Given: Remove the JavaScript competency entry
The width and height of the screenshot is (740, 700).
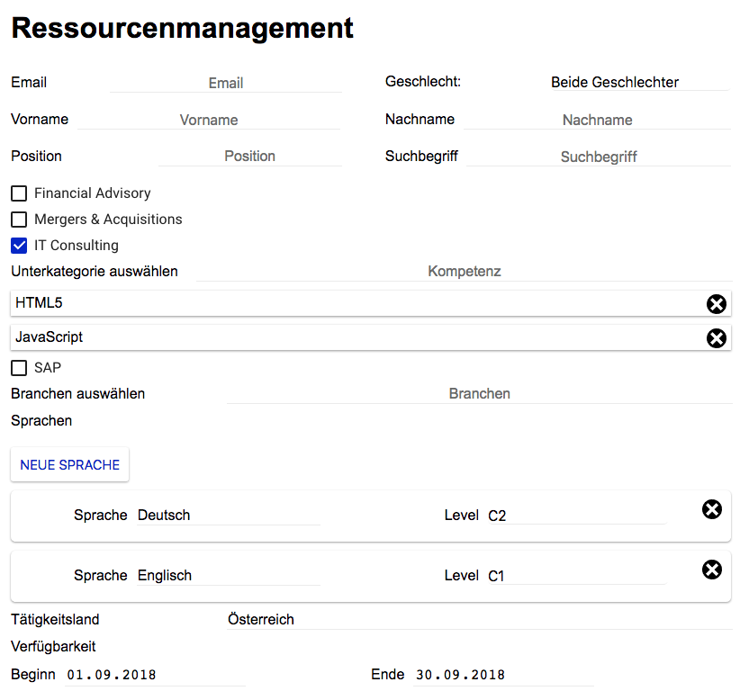Looking at the screenshot, I should pyautogui.click(x=716, y=338).
